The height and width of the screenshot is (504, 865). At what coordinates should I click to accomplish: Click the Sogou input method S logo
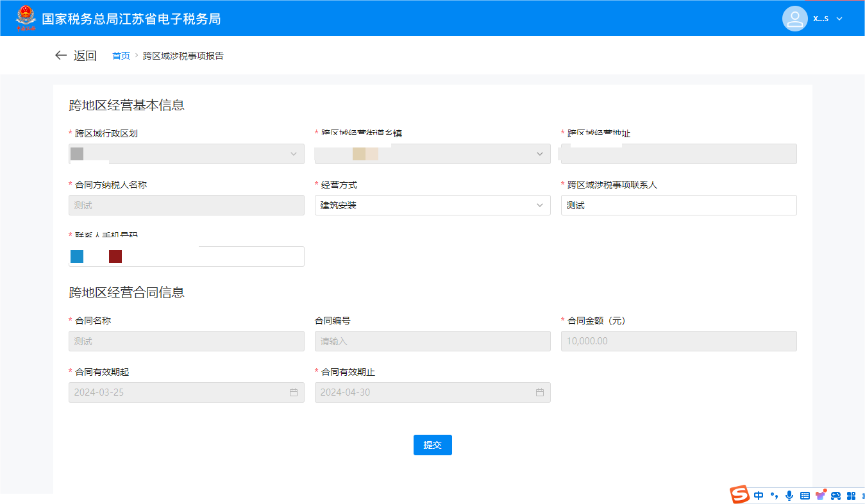tap(740, 495)
